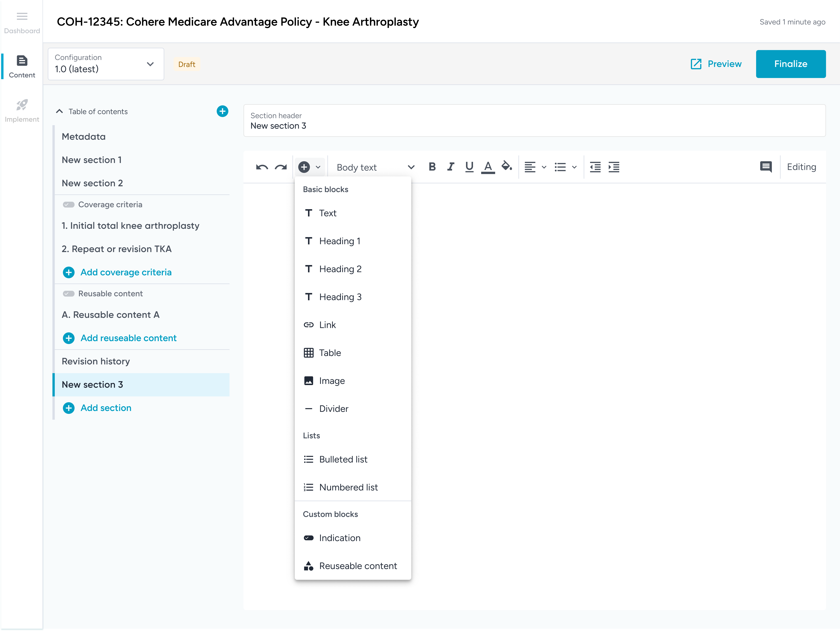Click Add reuseable content
This screenshot has height=631, width=840.
(x=120, y=338)
